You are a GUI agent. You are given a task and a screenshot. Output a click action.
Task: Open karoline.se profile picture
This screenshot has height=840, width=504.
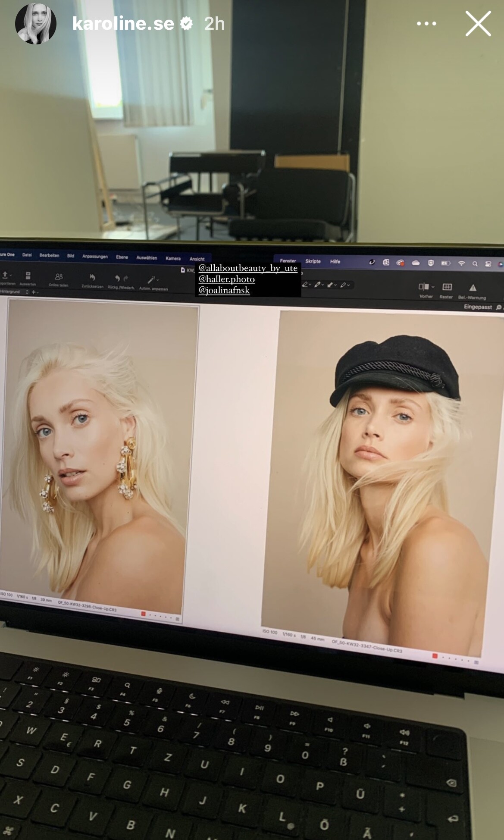click(35, 24)
